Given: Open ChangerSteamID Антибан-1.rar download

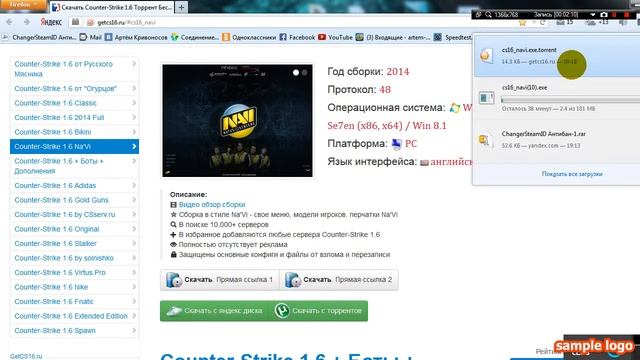Looking at the screenshot, I should click(x=557, y=140).
